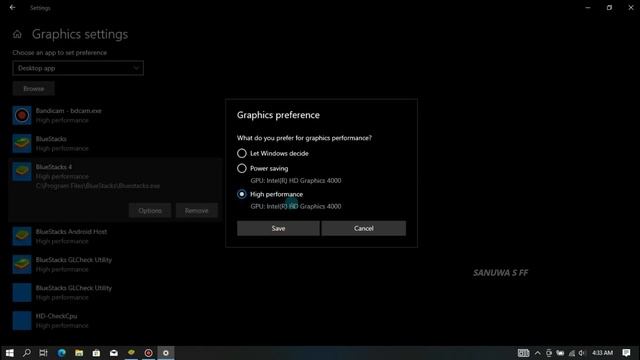The image size is (640, 360).
Task: Open the Settings home icon
Action: pyautogui.click(x=17, y=34)
